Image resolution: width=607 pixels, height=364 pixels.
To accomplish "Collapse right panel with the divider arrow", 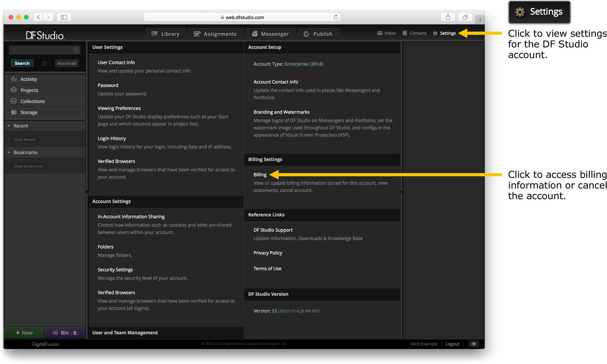I will pos(402,192).
